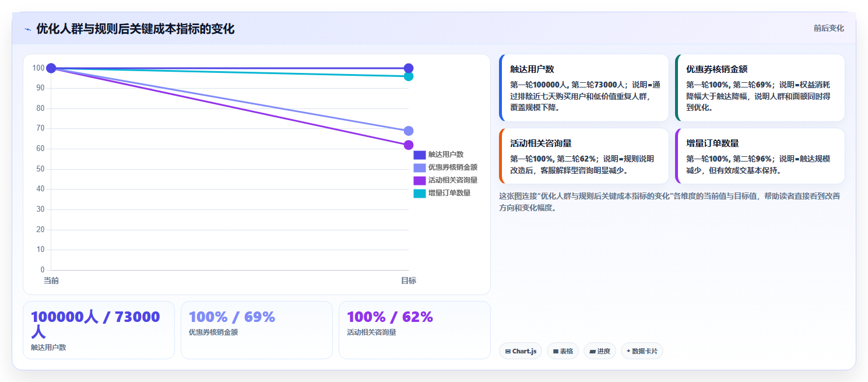Viewport: 868px width, 382px height.
Task: Open the 活动相关咨询量 explanation card
Action: coord(584,156)
